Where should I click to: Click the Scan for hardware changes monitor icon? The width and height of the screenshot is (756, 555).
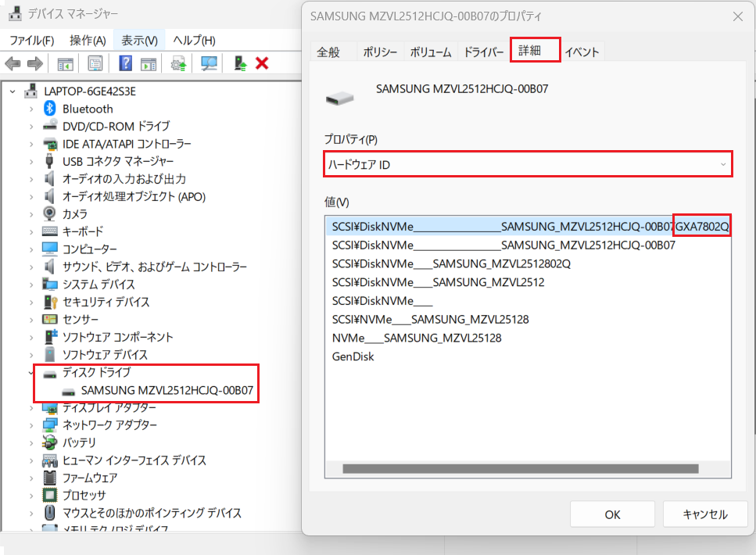(209, 63)
